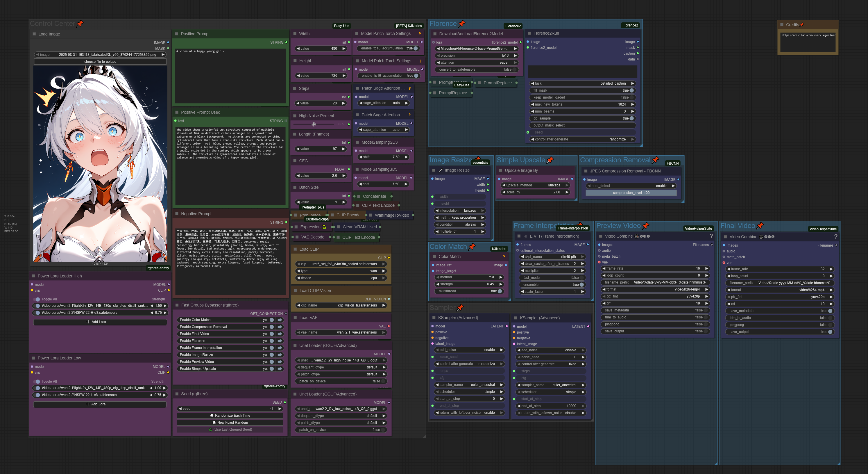The height and width of the screenshot is (474, 868).
Task: Click the pin icon on Sampler group
Action: pyautogui.click(x=460, y=307)
